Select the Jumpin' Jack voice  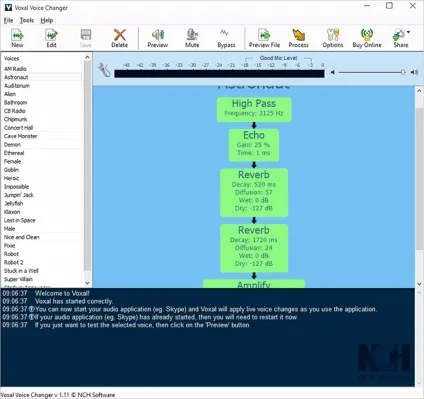point(41,195)
